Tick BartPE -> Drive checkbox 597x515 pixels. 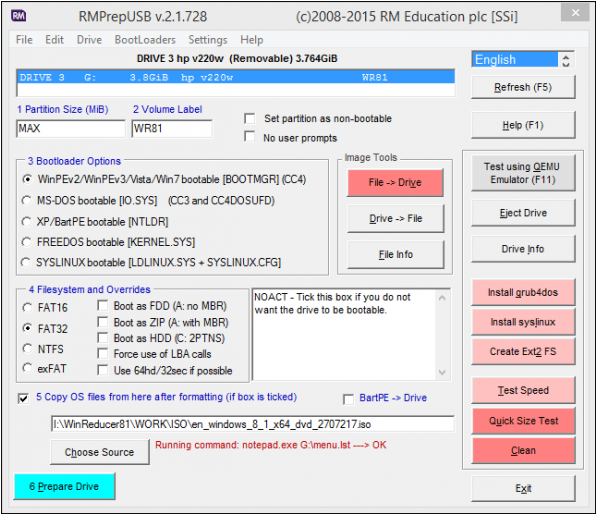tap(348, 399)
